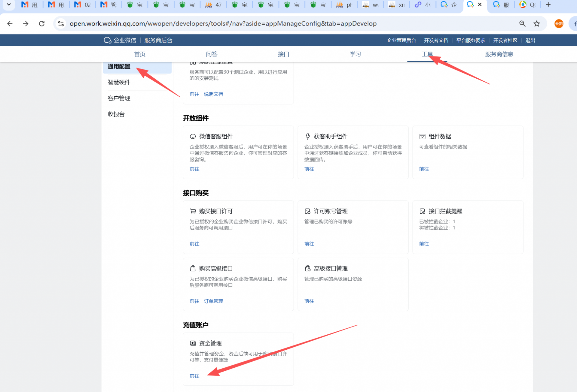Open 订单管理 link under 购买高级接口
The height and width of the screenshot is (392, 577).
tap(213, 301)
